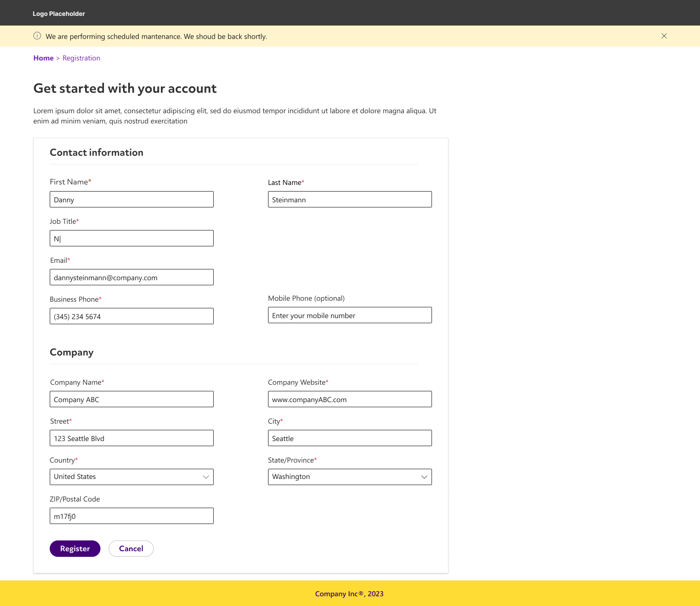700x606 pixels.
Task: Click the First Name label
Action: tap(70, 182)
